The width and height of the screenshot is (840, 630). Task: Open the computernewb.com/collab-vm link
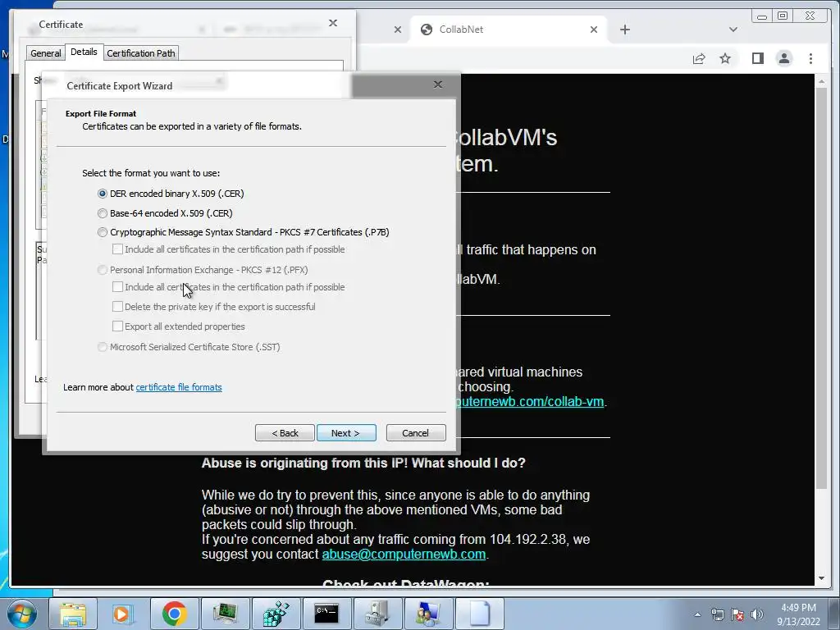(x=530, y=401)
